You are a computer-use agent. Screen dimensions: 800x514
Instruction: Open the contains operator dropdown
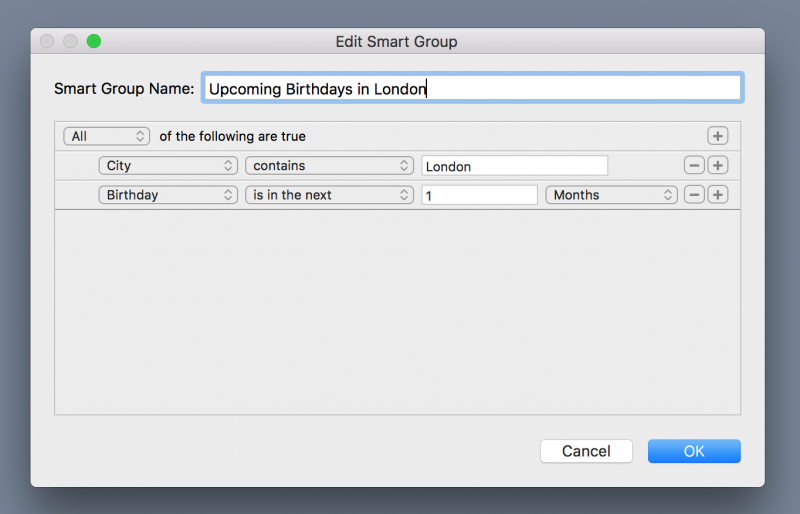click(329, 165)
